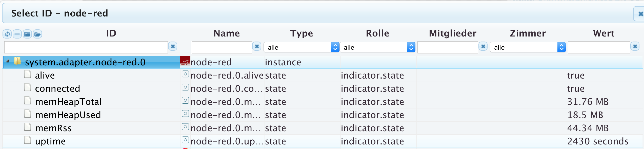
Task: Select the memHeapTotal tree item
Action: click(68, 102)
